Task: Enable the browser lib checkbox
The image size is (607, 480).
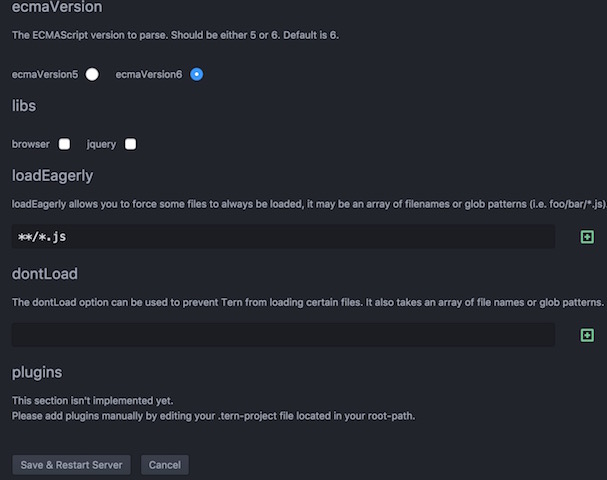Action: [x=64, y=144]
